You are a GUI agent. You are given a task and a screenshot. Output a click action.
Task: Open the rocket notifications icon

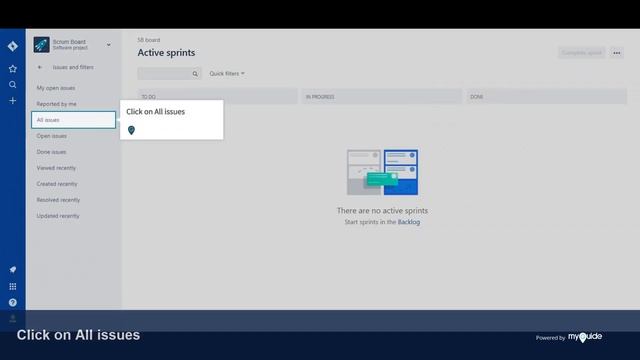coord(13,270)
